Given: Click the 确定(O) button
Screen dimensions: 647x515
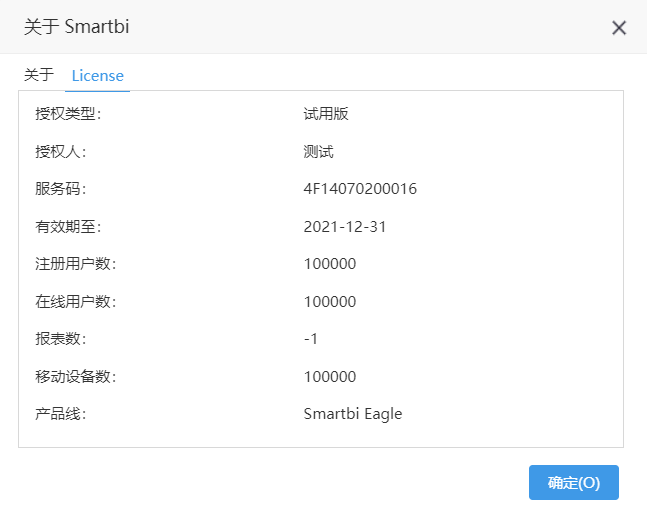Looking at the screenshot, I should click(574, 482).
